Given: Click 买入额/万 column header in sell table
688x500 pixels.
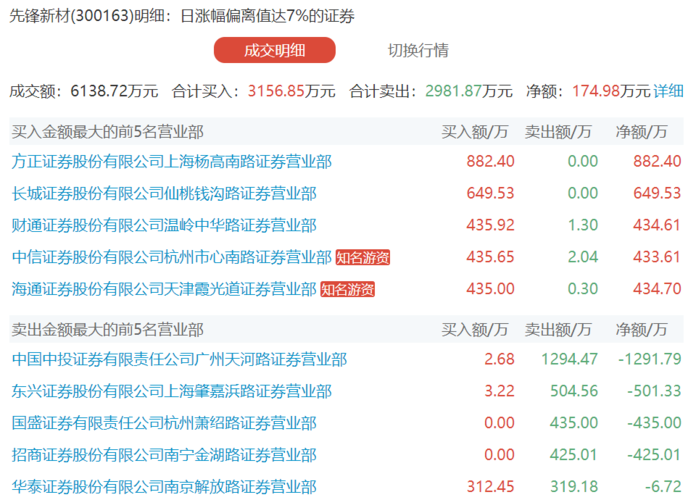Looking at the screenshot, I should [x=475, y=329].
